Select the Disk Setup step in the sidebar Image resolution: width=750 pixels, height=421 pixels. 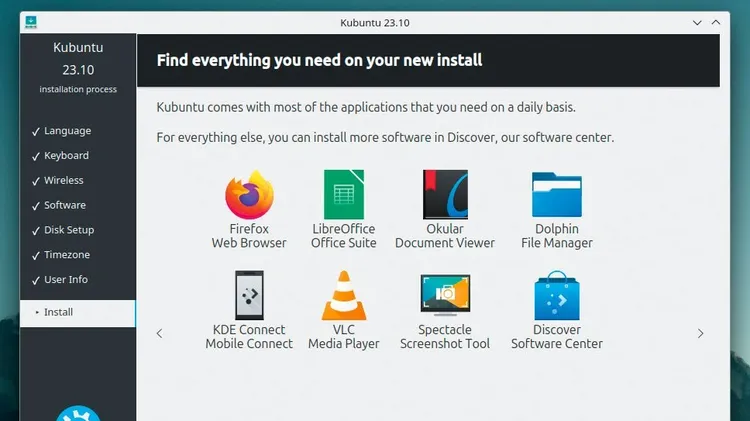(x=69, y=230)
